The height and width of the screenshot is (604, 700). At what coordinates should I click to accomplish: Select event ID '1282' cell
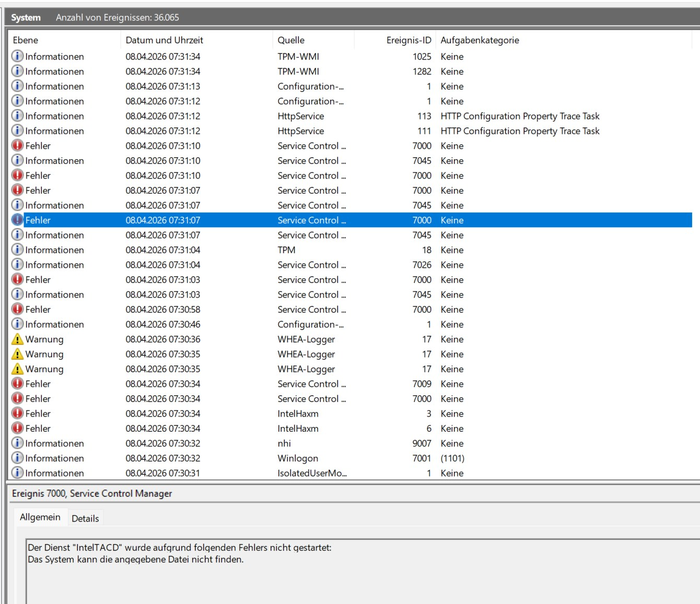pyautogui.click(x=422, y=72)
